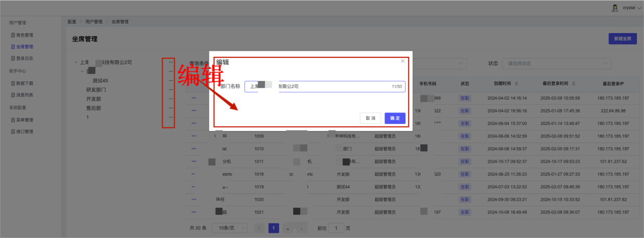The width and height of the screenshot is (644, 238).
Task: Open actions for row with number 1020
Action: coord(194,199)
